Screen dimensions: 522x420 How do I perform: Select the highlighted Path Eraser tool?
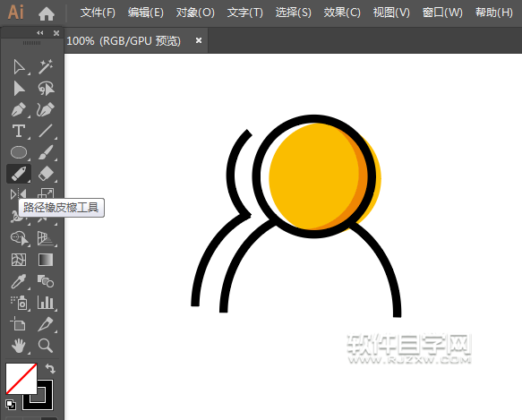pos(19,174)
